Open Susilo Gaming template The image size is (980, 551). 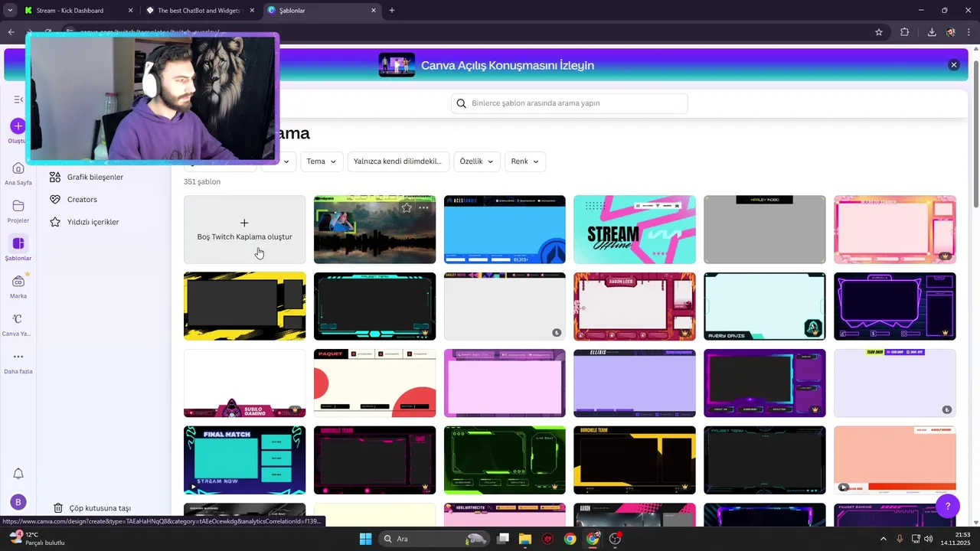point(244,383)
